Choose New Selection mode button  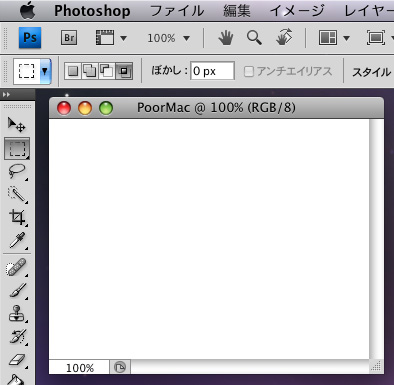(73, 71)
